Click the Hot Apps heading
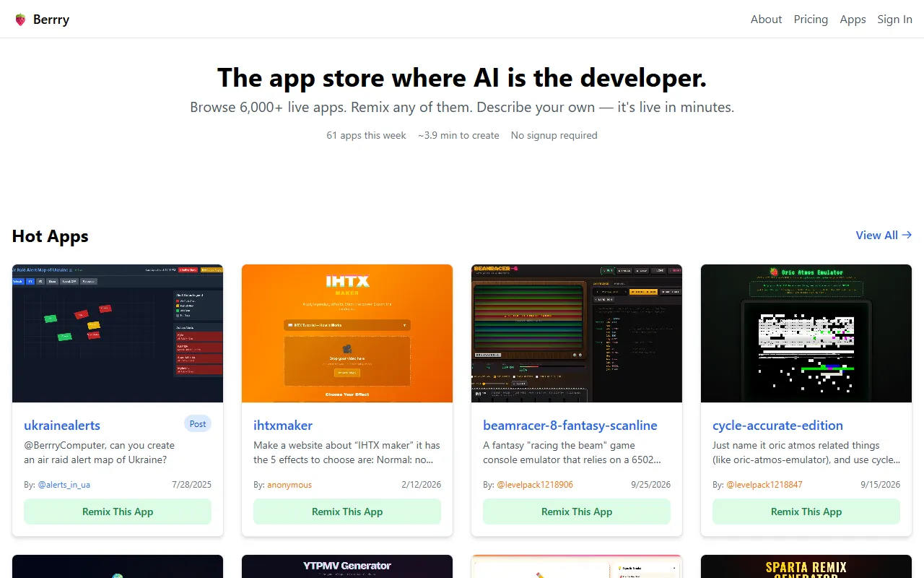924x578 pixels. click(x=51, y=236)
